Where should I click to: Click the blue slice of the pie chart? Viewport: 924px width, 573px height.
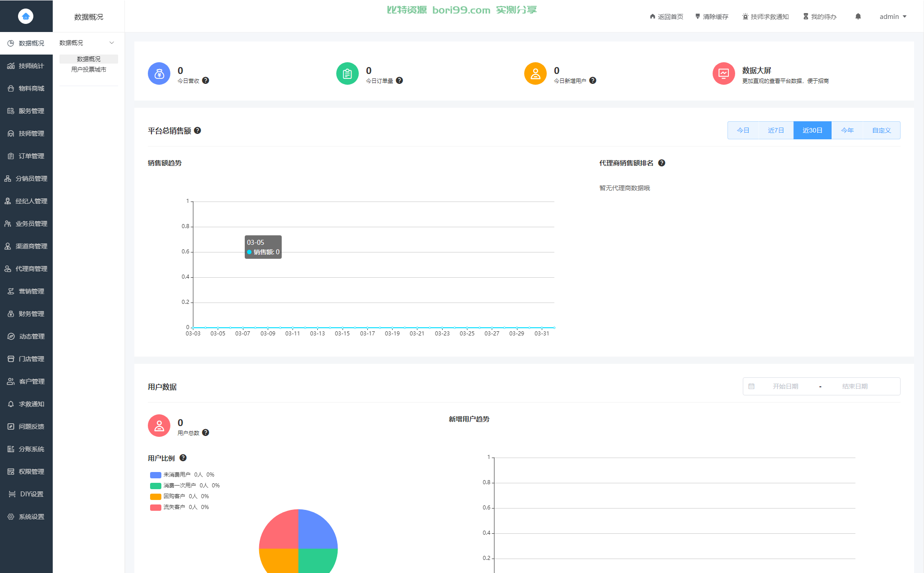click(x=316, y=532)
